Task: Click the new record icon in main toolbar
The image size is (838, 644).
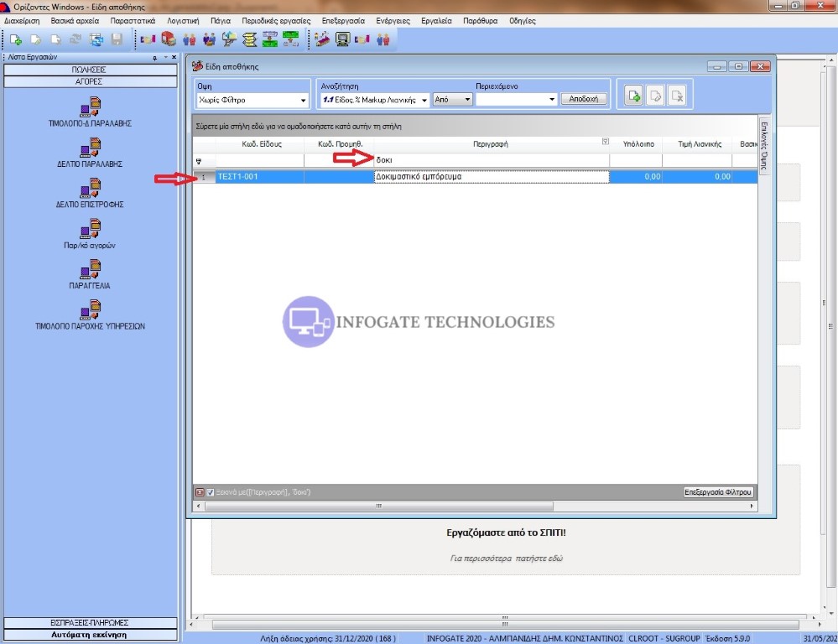Action: [15, 39]
